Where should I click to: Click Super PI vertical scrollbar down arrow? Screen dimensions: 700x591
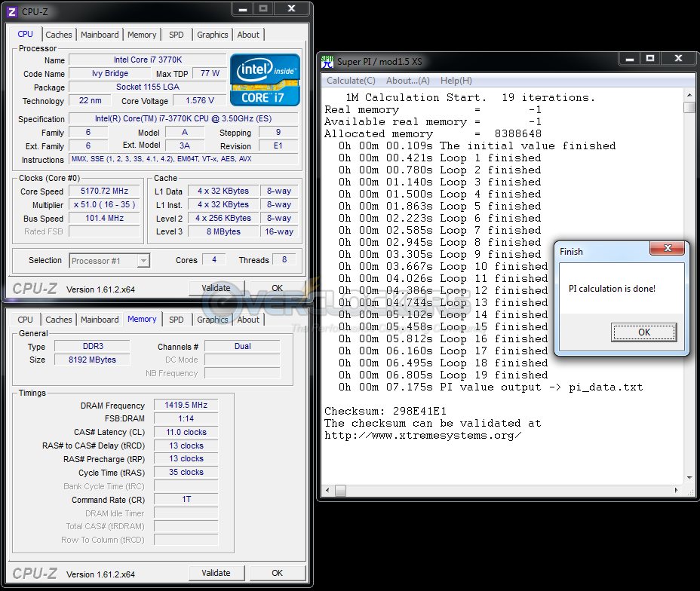689,477
